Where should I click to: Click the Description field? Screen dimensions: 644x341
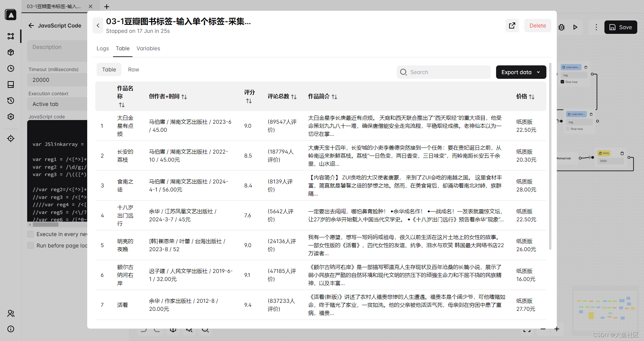coord(57,51)
